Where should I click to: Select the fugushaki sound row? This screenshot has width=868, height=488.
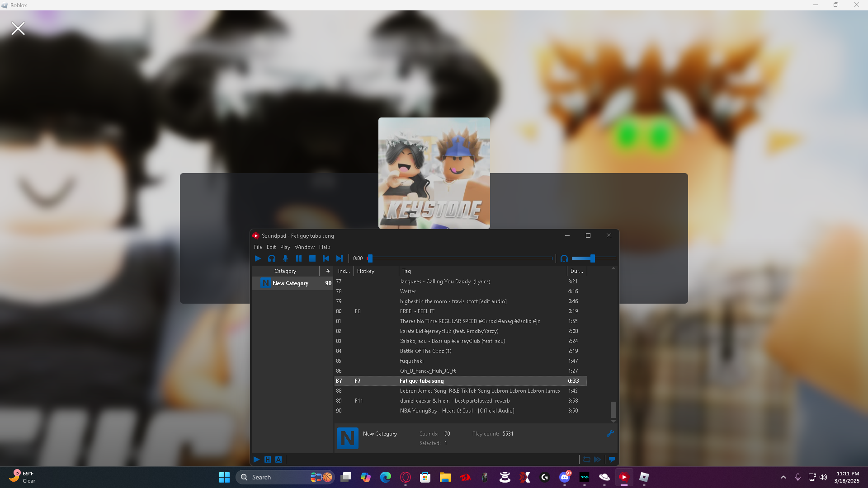click(x=461, y=361)
